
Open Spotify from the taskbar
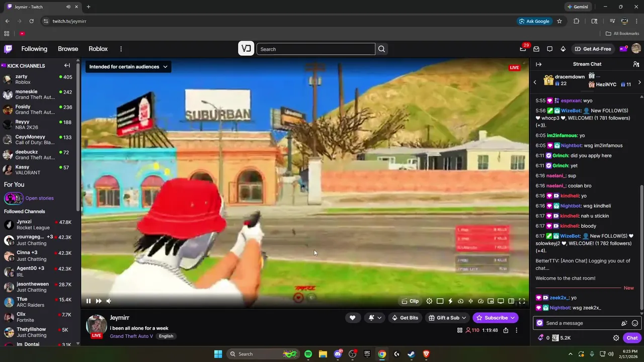point(308,354)
